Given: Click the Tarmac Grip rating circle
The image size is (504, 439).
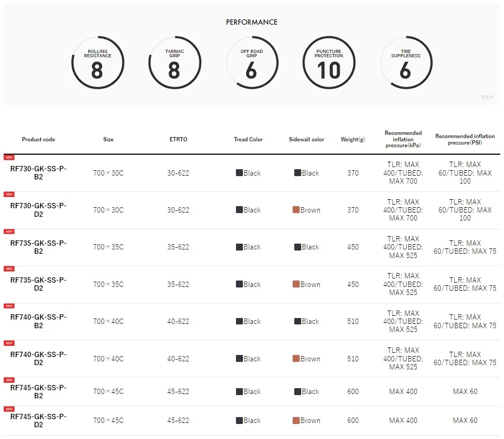Looking at the screenshot, I should coord(174,63).
